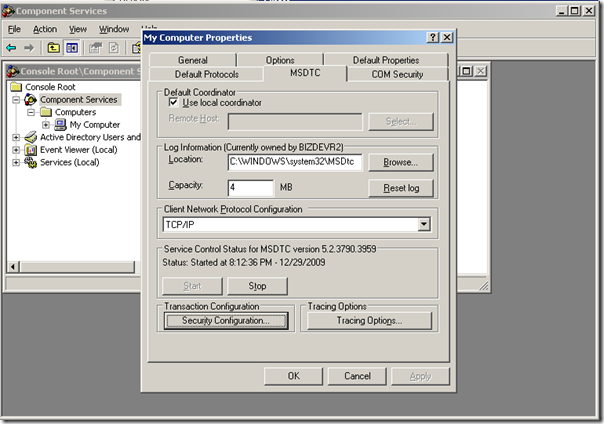The image size is (604, 424).
Task: Collapse the Component Services tree node
Action: [16, 100]
